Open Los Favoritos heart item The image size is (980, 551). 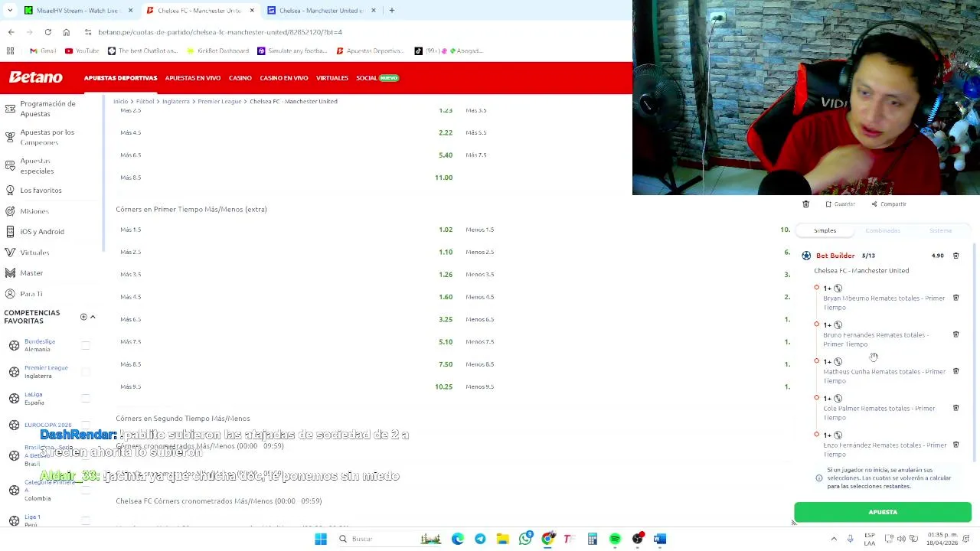point(41,190)
